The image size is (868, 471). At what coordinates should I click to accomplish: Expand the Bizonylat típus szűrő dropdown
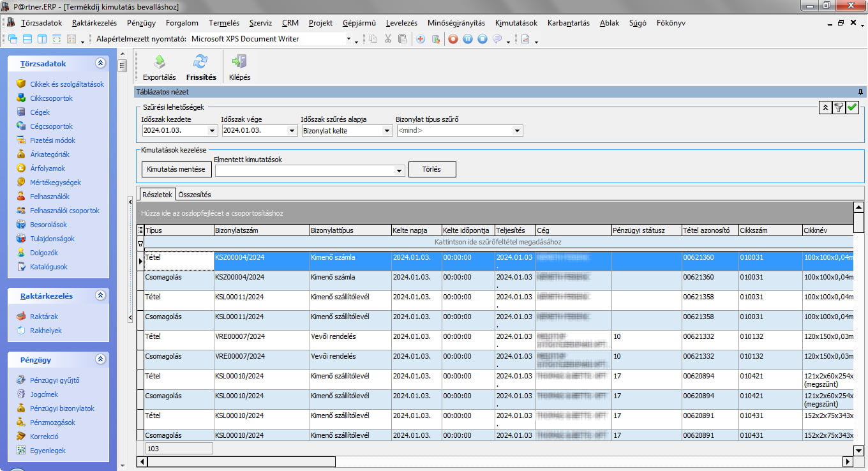click(517, 131)
